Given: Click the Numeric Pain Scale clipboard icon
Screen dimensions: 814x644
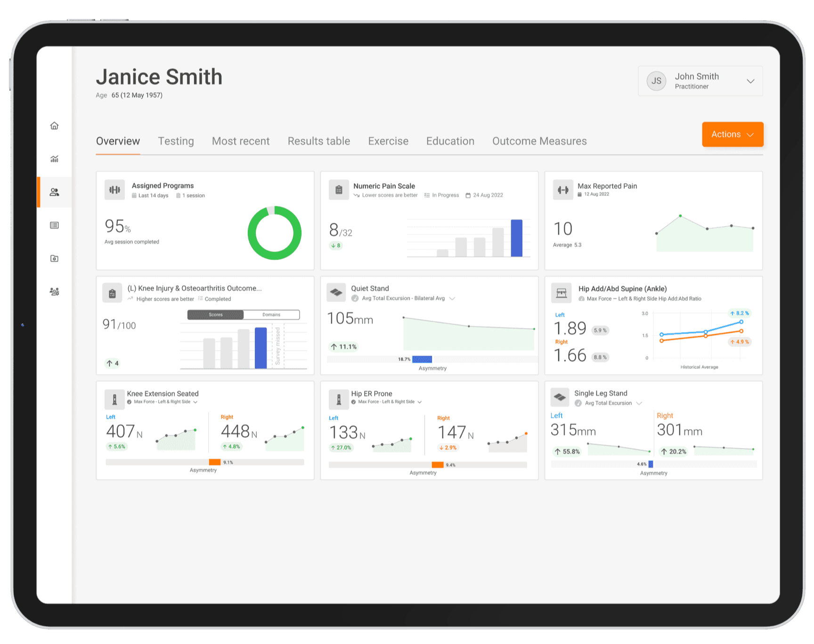Looking at the screenshot, I should coord(339,190).
